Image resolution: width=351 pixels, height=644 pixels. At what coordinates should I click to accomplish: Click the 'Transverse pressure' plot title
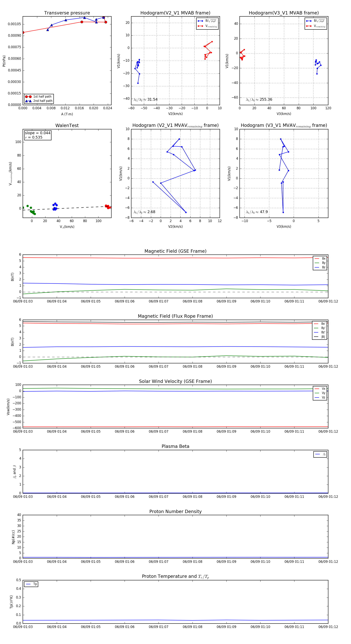[67, 13]
